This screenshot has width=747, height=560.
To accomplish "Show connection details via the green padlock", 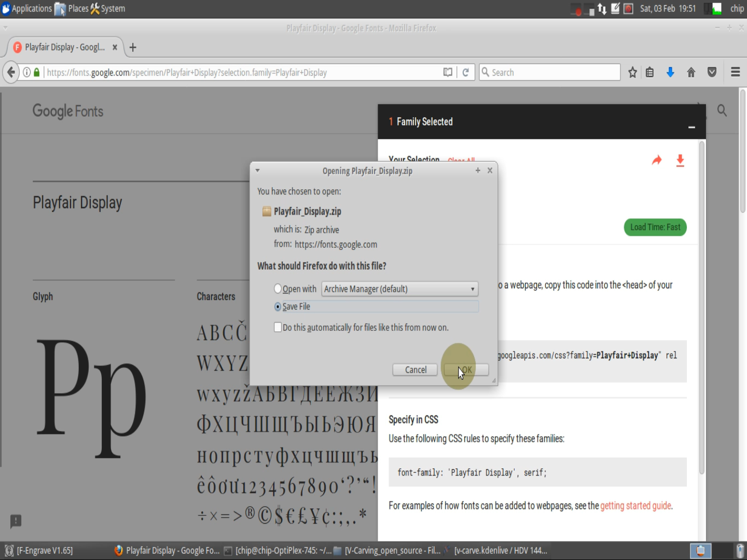I will coord(37,73).
